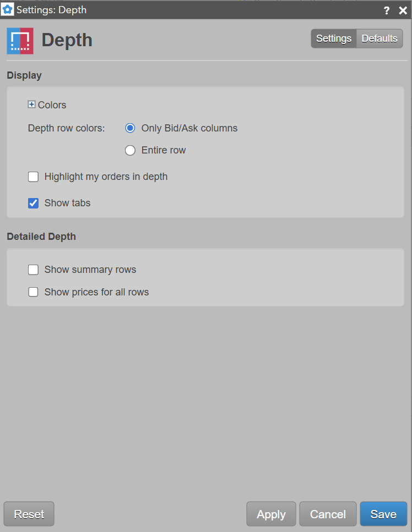Uncheck the Show tabs checkbox

tap(33, 203)
